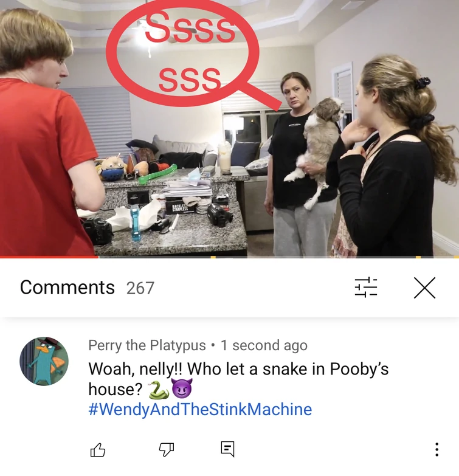Screen dimensions: 459x476
Task: Like Perry the Platypus's comment
Action: (x=98, y=450)
